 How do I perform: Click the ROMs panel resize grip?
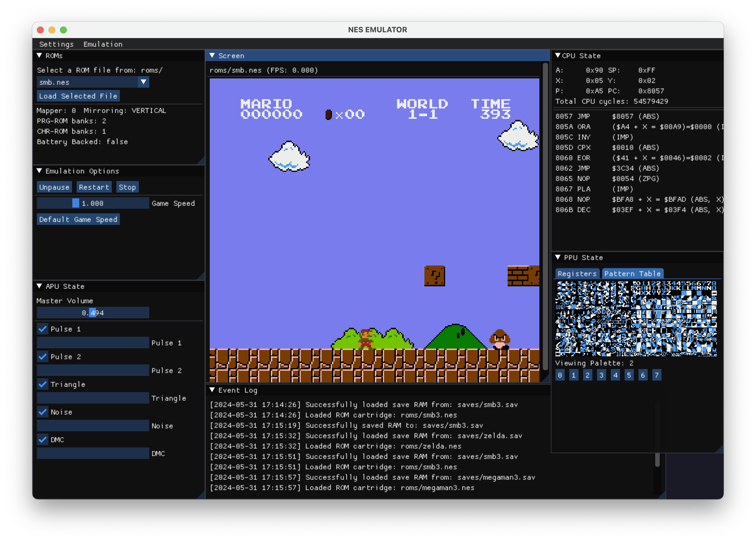(x=201, y=161)
